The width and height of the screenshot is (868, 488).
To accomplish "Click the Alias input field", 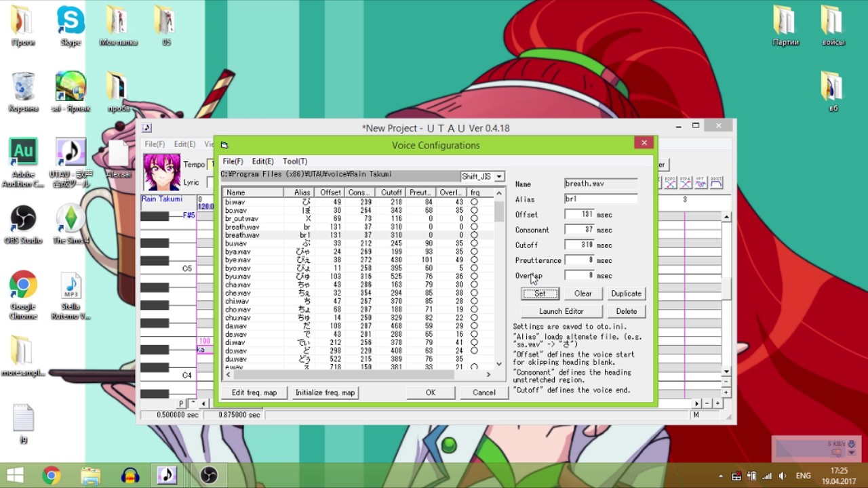I will [601, 199].
